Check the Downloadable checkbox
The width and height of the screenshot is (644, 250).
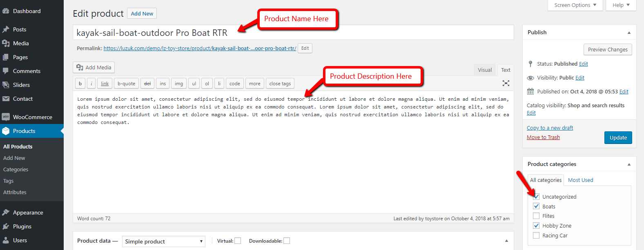[x=287, y=241]
